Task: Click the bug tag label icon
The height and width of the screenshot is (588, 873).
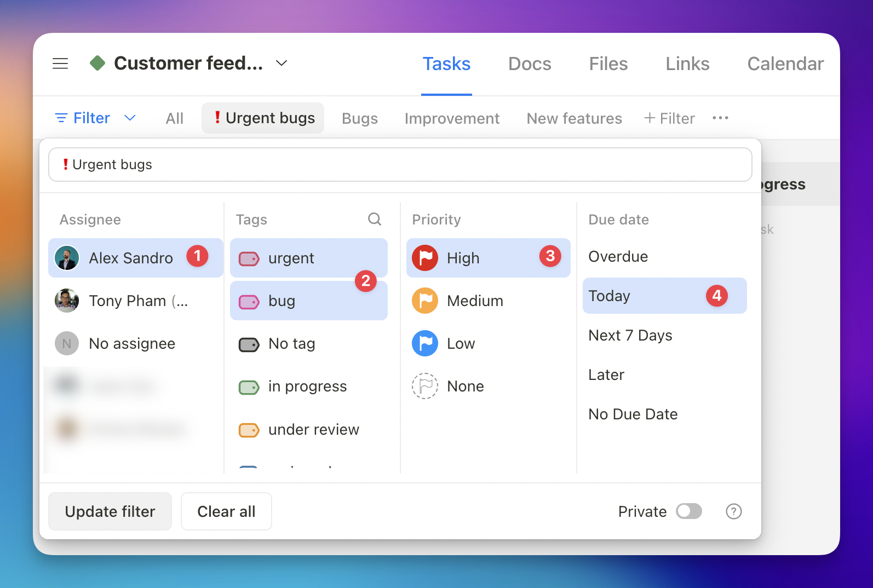Action: (249, 302)
